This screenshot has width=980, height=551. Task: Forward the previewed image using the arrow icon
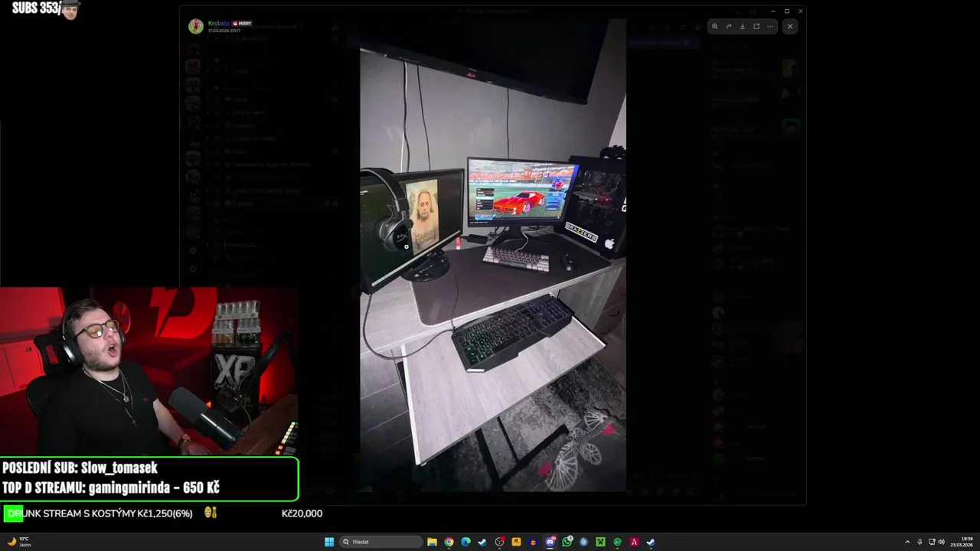point(728,26)
